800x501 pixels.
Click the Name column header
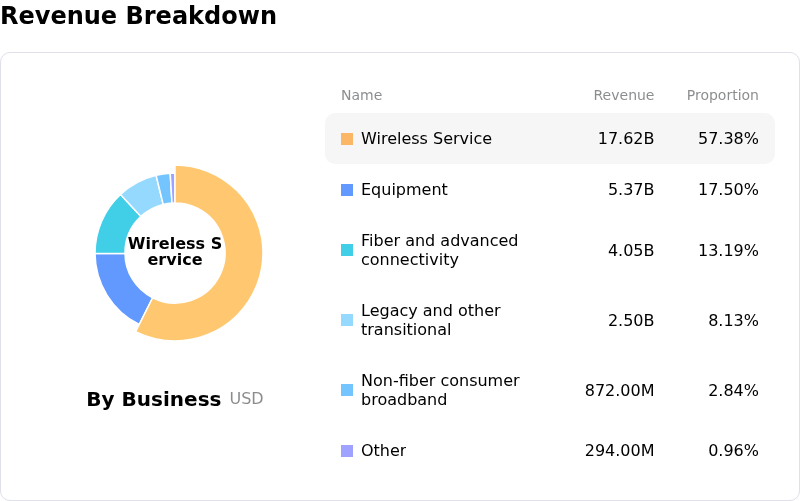click(361, 96)
